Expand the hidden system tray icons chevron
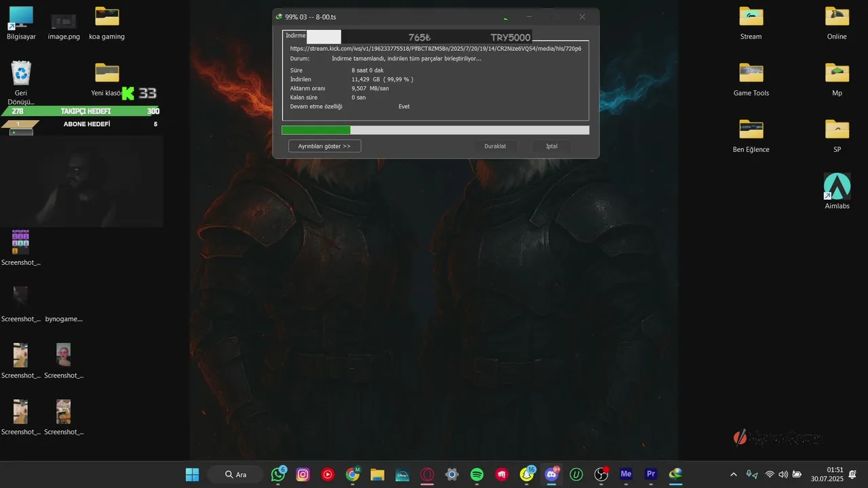The height and width of the screenshot is (488, 868). click(733, 474)
